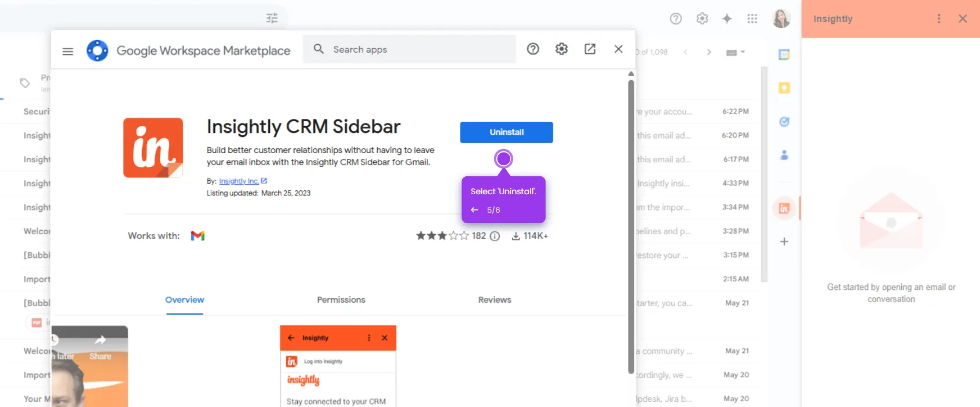Image resolution: width=980 pixels, height=407 pixels.
Task: Close the Insightly side panel
Action: point(963,19)
